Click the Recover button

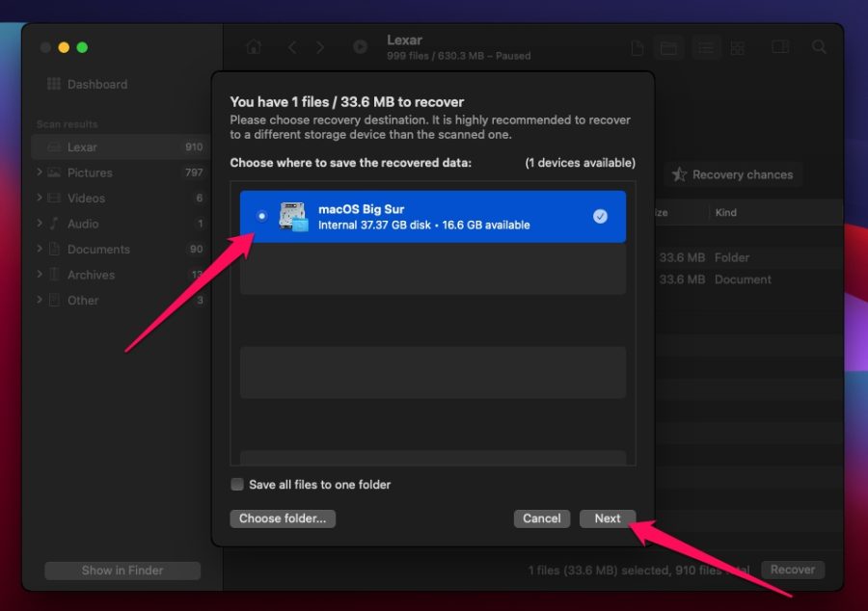793,570
